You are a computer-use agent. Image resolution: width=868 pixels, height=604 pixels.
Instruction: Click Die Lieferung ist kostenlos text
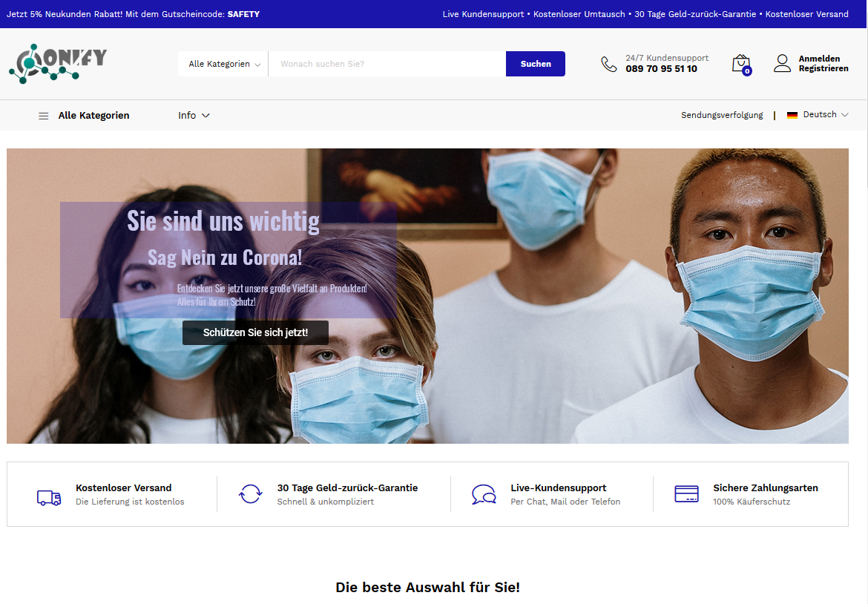click(130, 502)
